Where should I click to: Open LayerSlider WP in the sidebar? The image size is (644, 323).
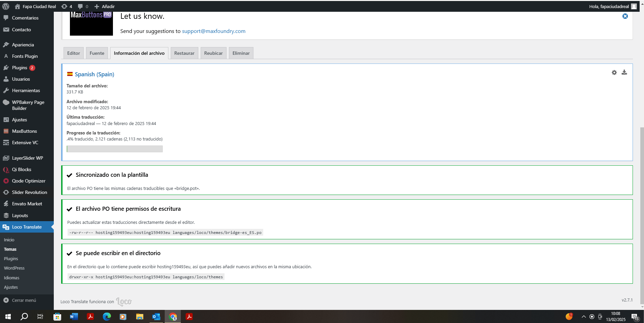pyautogui.click(x=27, y=158)
